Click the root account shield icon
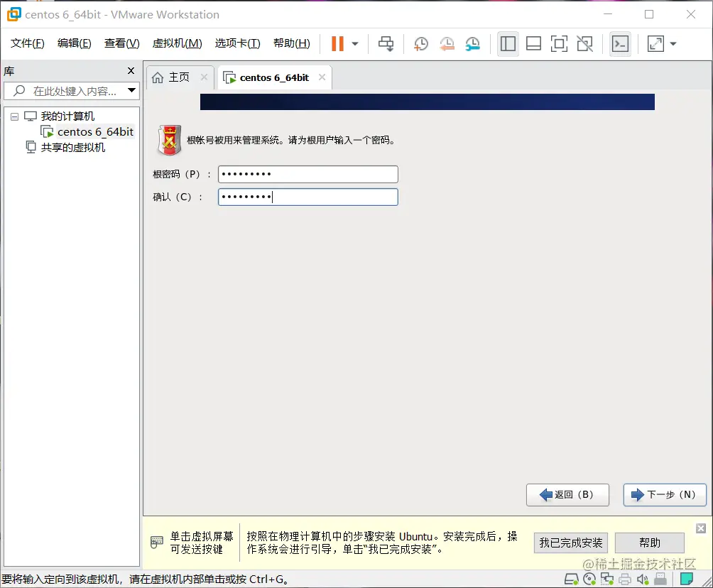Image resolution: width=713 pixels, height=588 pixels. 170,140
